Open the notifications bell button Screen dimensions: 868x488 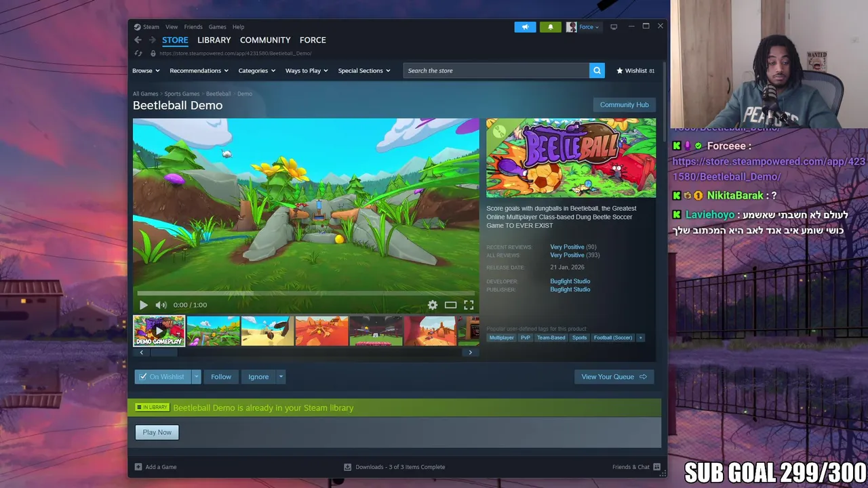point(551,27)
